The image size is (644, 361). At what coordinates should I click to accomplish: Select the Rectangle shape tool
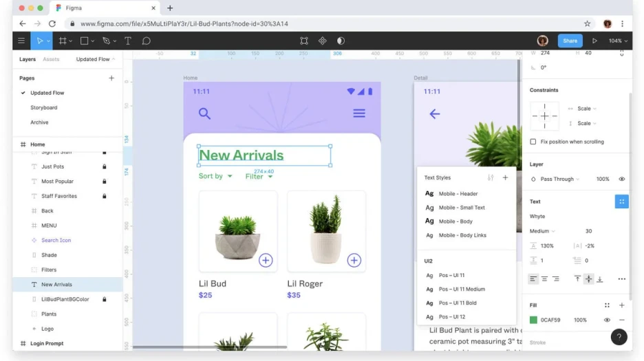click(x=84, y=41)
